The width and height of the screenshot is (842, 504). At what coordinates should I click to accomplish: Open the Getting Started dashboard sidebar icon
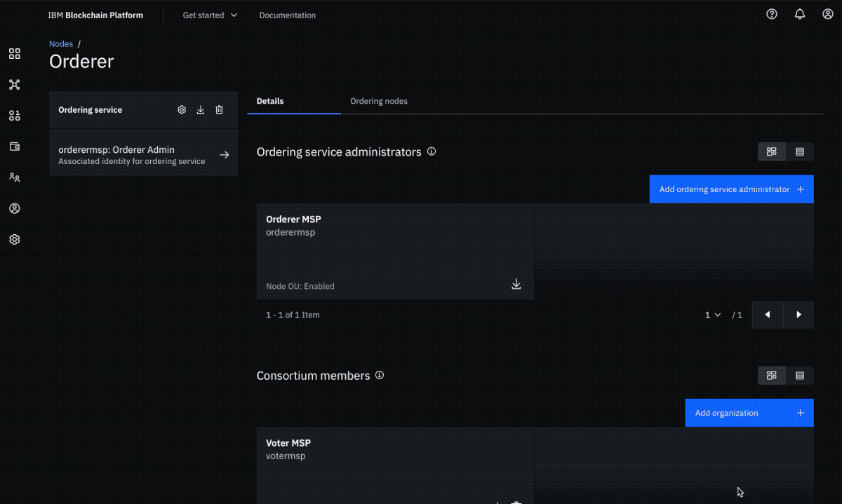tap(15, 54)
